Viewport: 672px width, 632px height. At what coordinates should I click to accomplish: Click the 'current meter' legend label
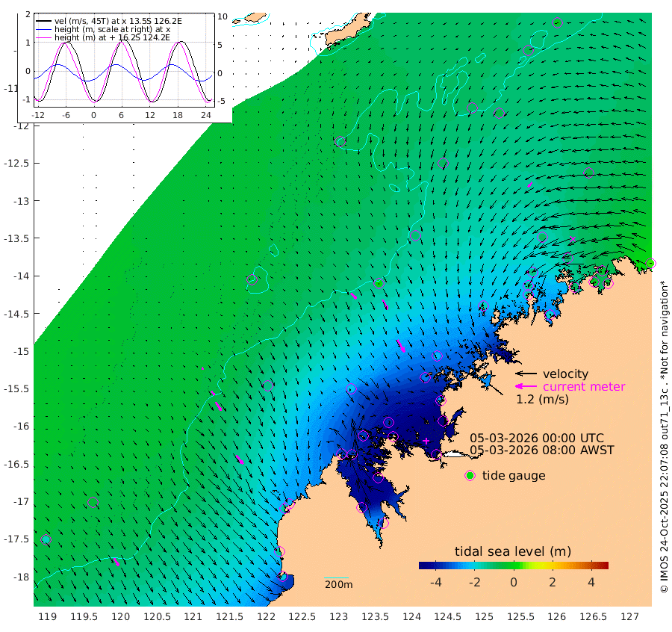(584, 387)
